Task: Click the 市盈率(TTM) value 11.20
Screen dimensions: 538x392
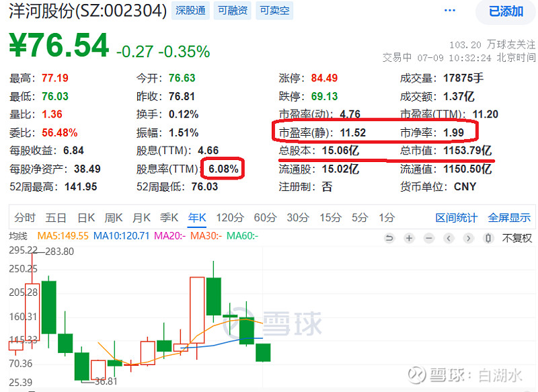Action: click(x=485, y=114)
